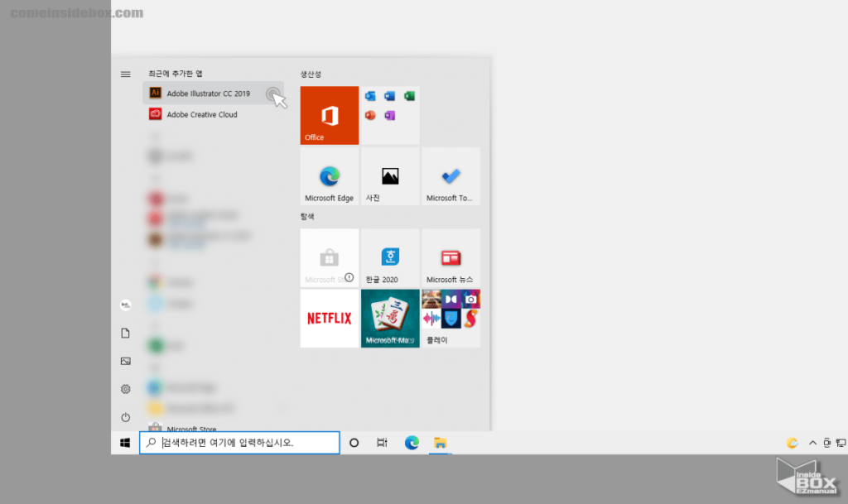This screenshot has width=848, height=504.
Task: Open Settings gear in Start sidebar
Action: tap(126, 389)
